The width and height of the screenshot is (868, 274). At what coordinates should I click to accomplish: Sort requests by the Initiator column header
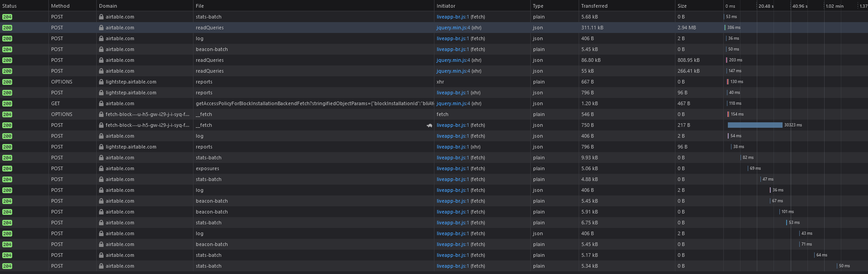482,6
